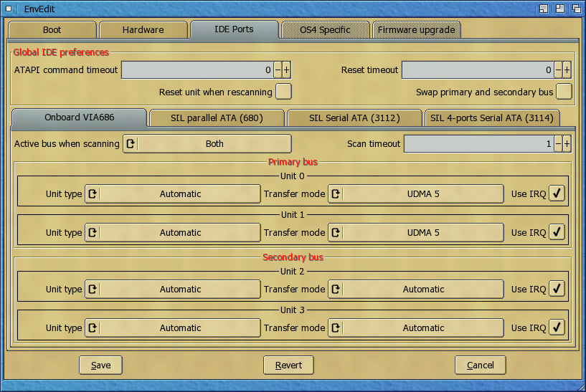This screenshot has width=586, height=392.
Task: Decrease the ATAPI command timeout value
Action: pos(278,70)
